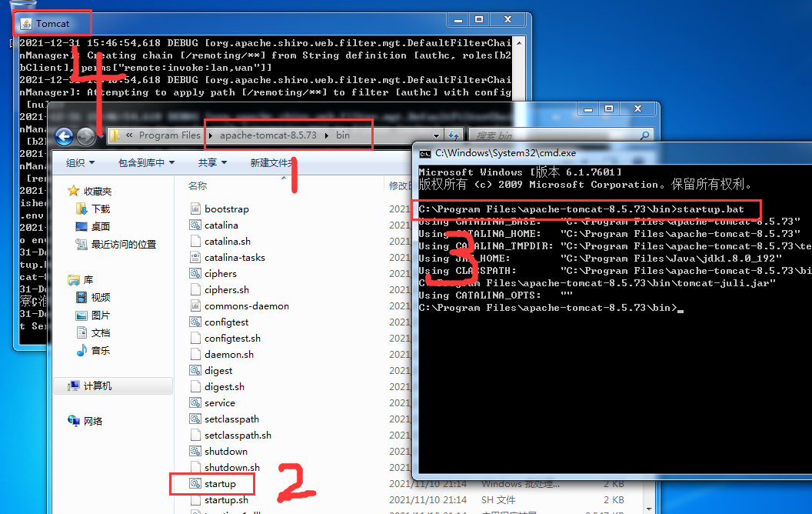Select the startup.sh file

point(226,500)
